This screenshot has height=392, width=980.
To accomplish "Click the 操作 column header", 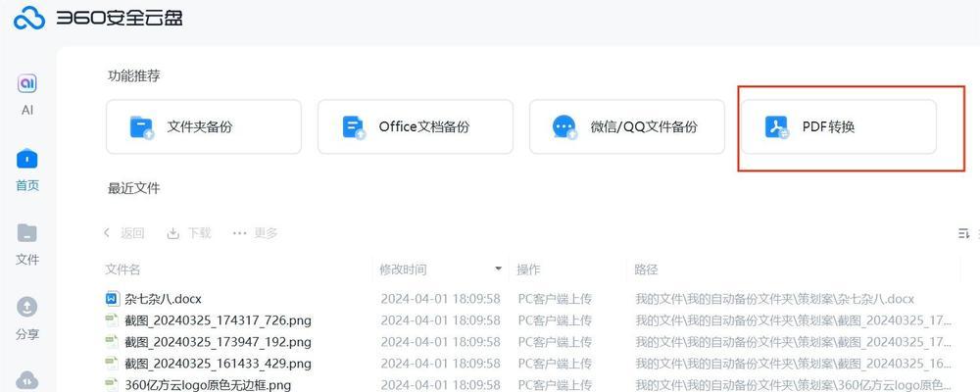I will pyautogui.click(x=528, y=269).
